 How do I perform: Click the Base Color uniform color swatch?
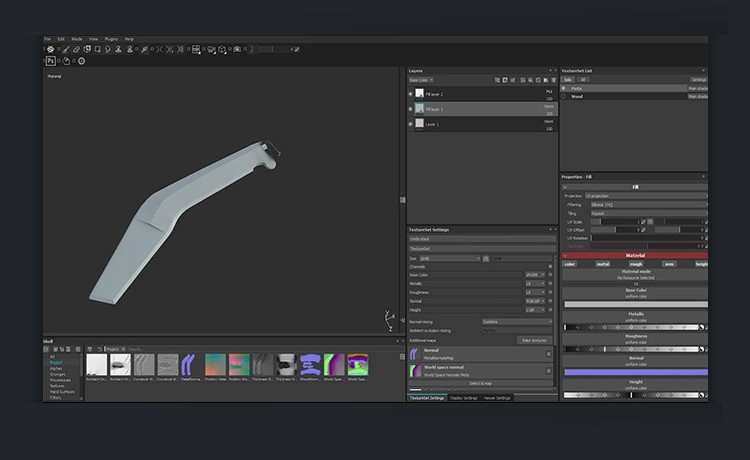coord(636,304)
